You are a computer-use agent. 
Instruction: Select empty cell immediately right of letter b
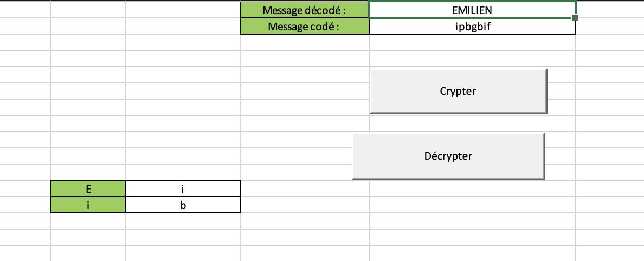(x=304, y=205)
